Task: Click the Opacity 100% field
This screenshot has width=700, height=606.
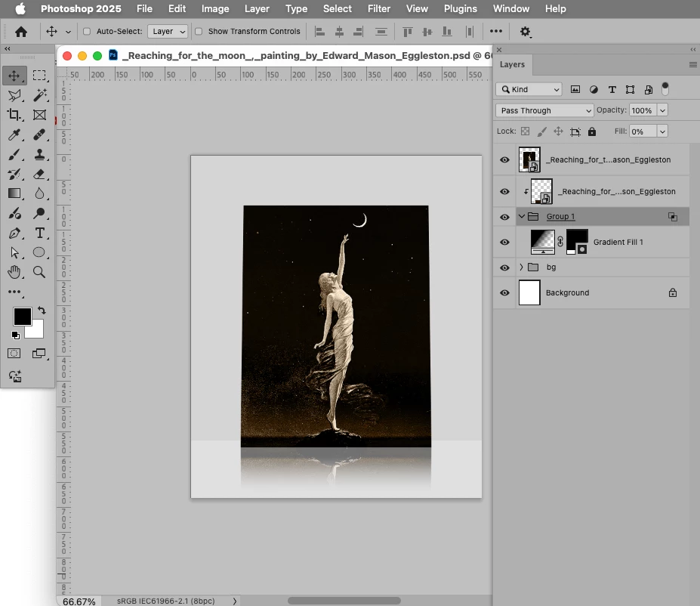Action: click(x=643, y=110)
